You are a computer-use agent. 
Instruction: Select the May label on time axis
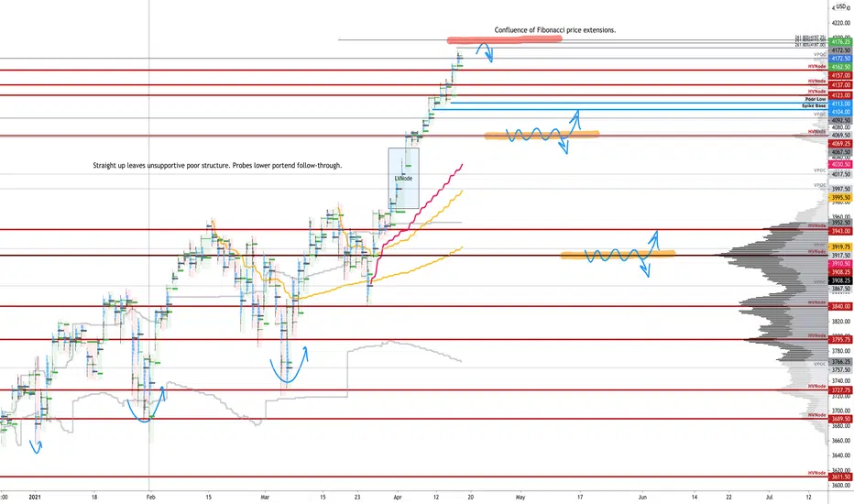pos(520,497)
